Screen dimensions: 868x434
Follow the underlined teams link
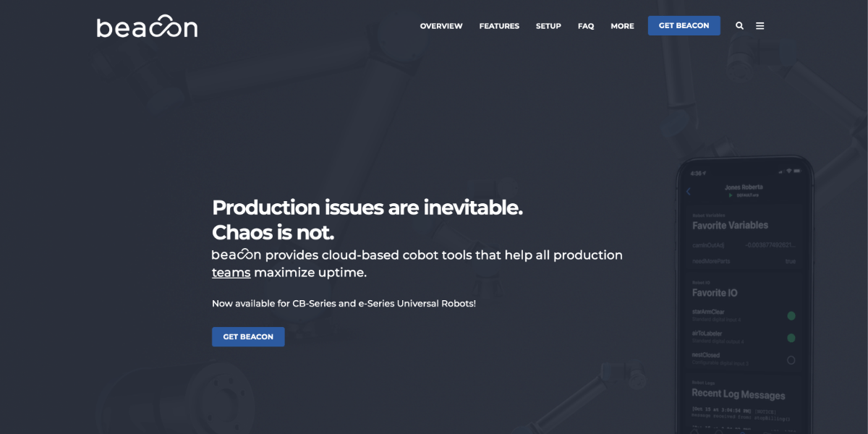tap(231, 272)
